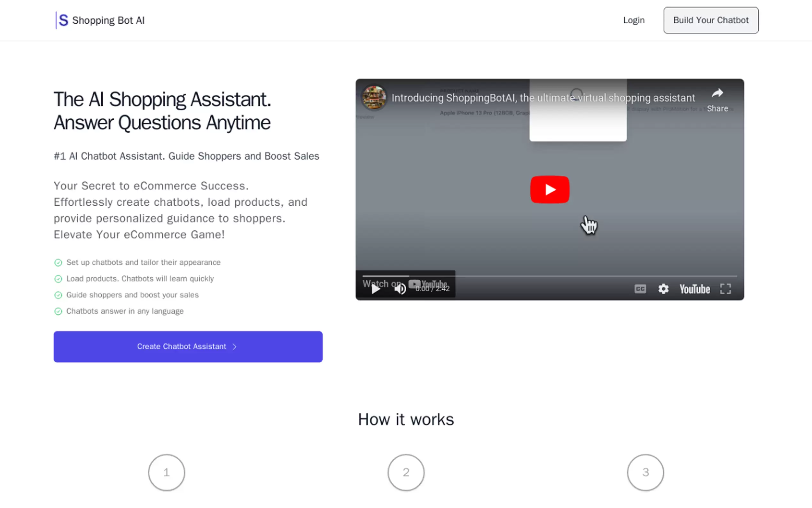
Task: Click the Shopping Bot AI logo
Action: (100, 20)
